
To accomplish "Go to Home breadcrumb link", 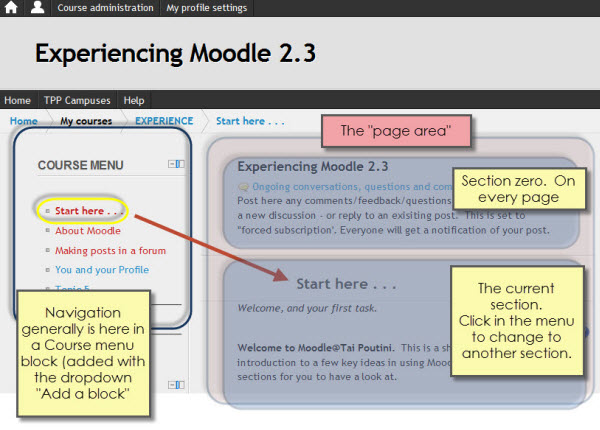I will 24,121.
